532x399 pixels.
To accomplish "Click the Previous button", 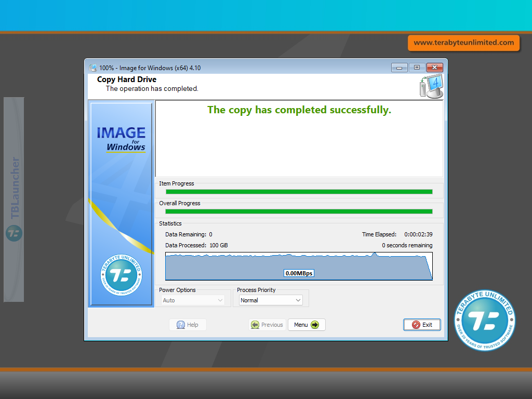I will [x=267, y=325].
